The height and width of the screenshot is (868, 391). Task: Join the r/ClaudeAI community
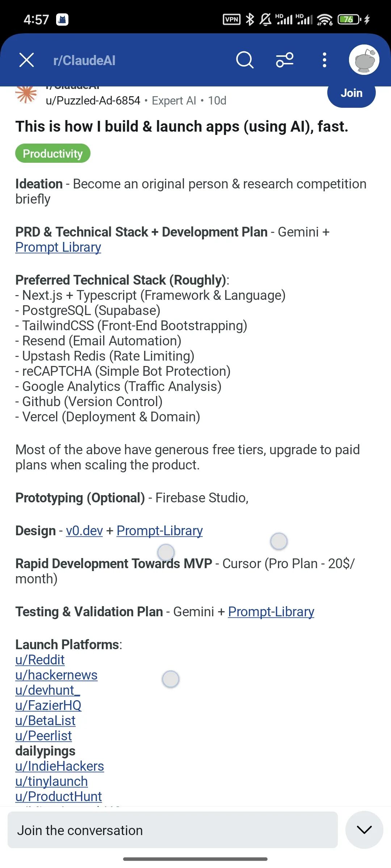point(351,94)
